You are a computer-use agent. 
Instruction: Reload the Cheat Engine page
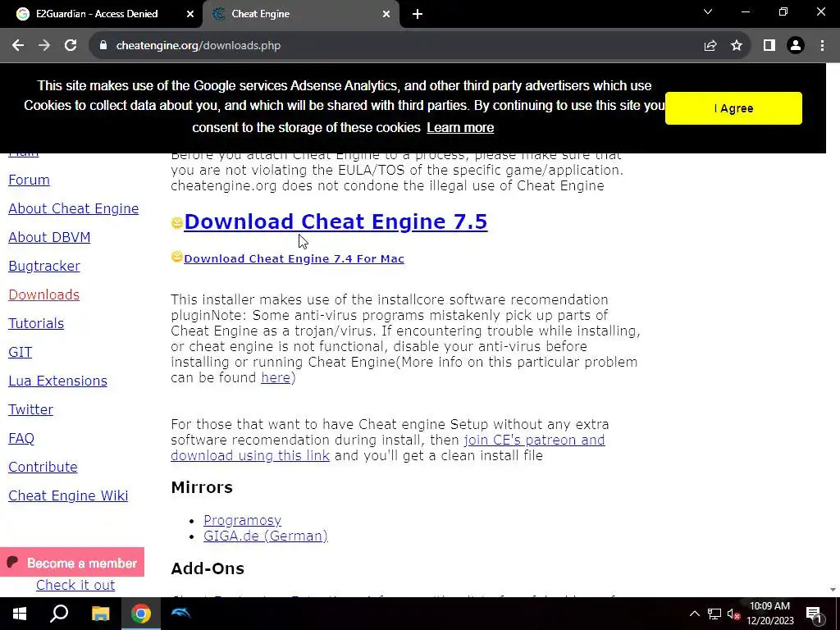[71, 46]
